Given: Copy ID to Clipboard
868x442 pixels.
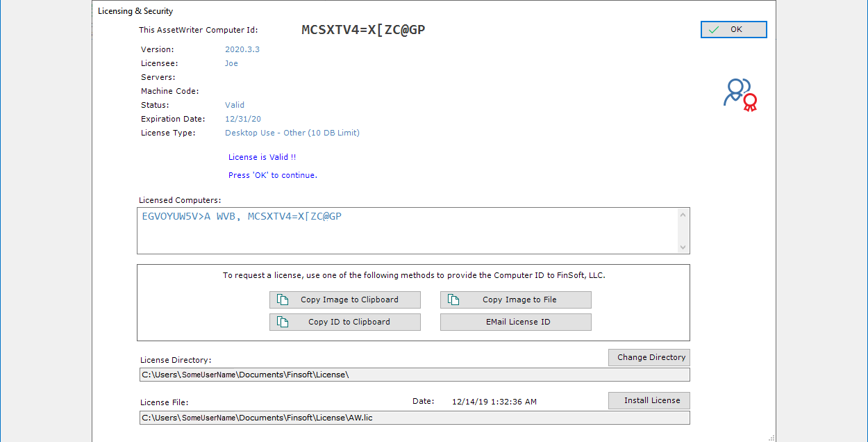Looking at the screenshot, I should click(345, 322).
